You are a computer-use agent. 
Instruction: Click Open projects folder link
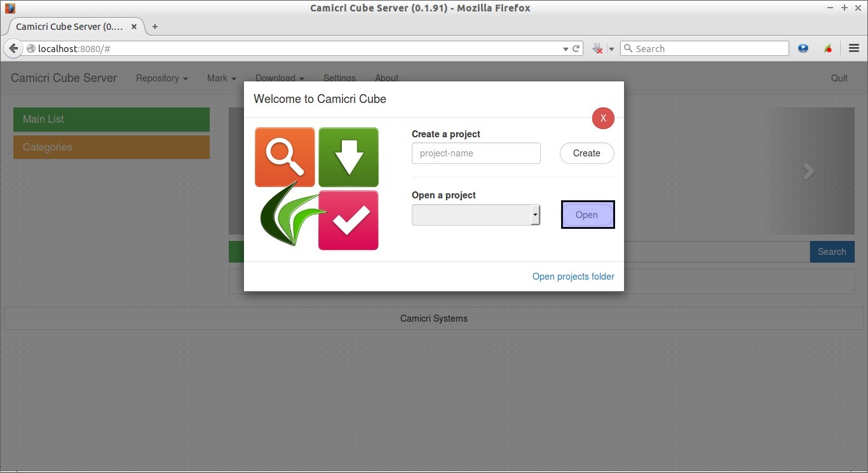pos(573,277)
